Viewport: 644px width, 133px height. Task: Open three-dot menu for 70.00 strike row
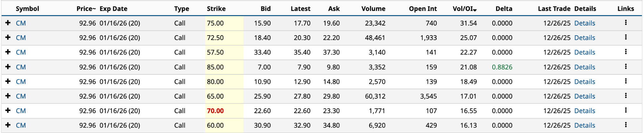tap(625, 110)
